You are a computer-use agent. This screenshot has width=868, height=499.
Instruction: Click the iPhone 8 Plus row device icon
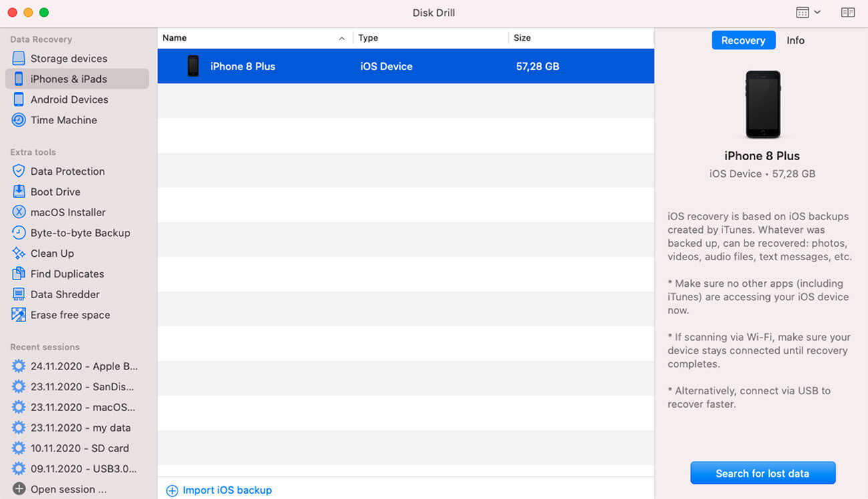pyautogui.click(x=193, y=66)
